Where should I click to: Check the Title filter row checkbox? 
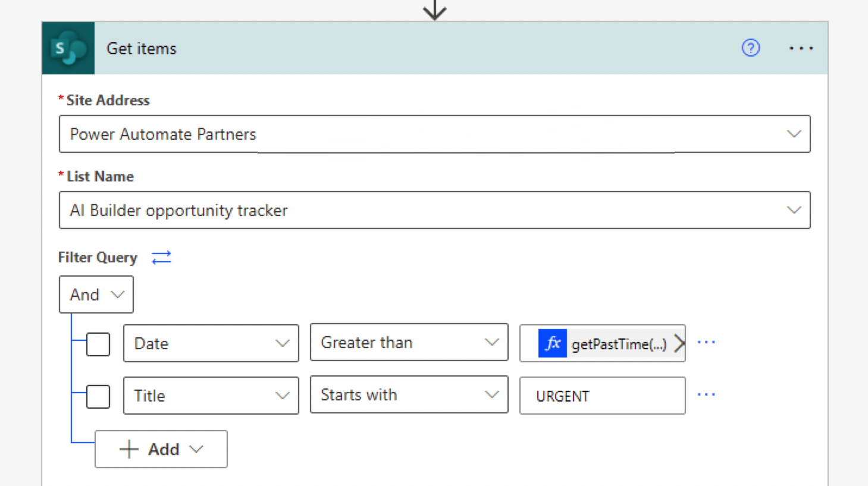(x=98, y=396)
